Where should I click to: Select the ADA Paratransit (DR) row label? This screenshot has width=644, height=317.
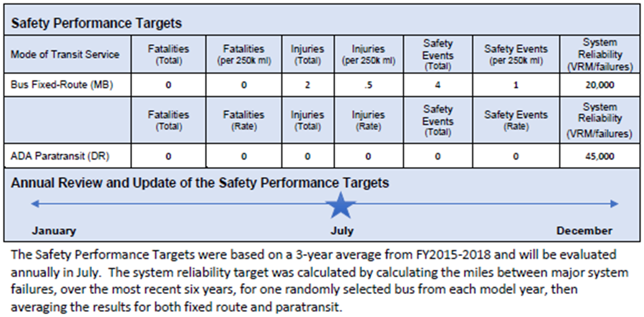point(60,156)
